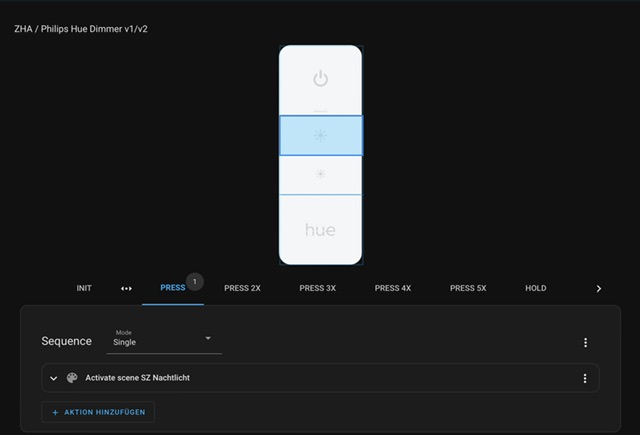Open the tab with the arrows icon

(126, 289)
